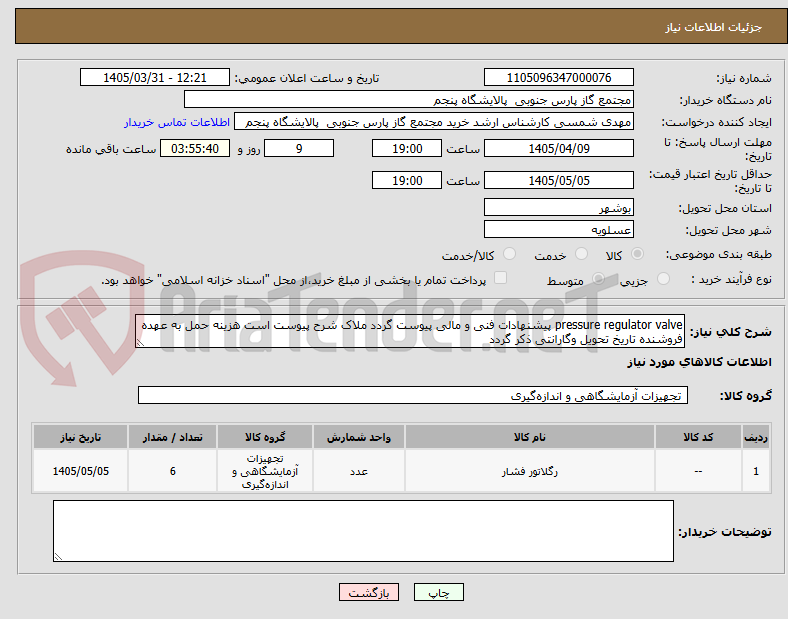788x619 pixels.
Task: Click the شهر محل تحویل field عسلویه
Action: 558,230
